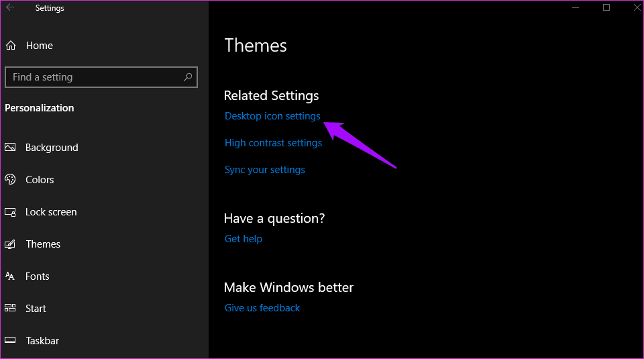The width and height of the screenshot is (644, 359).
Task: Click the Settings window title text
Action: (50, 8)
